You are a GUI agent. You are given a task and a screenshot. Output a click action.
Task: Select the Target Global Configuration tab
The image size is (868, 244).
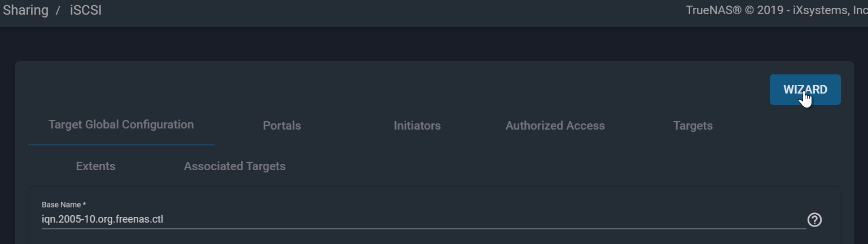coord(121,125)
